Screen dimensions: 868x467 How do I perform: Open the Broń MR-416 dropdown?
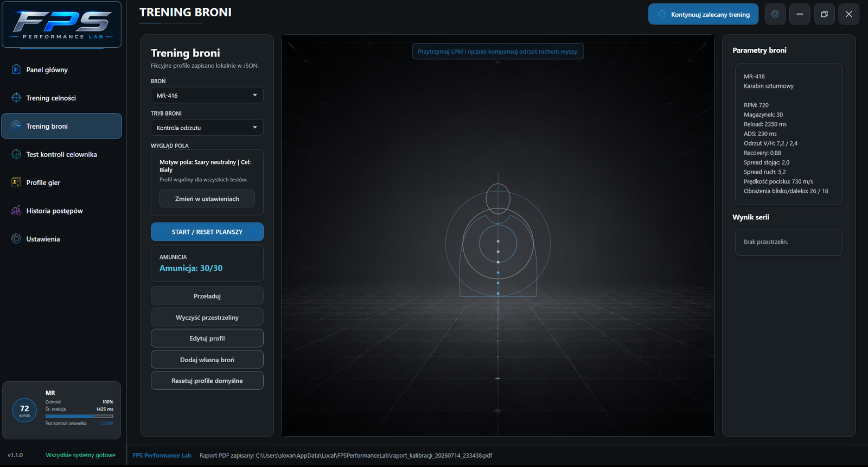(x=207, y=95)
